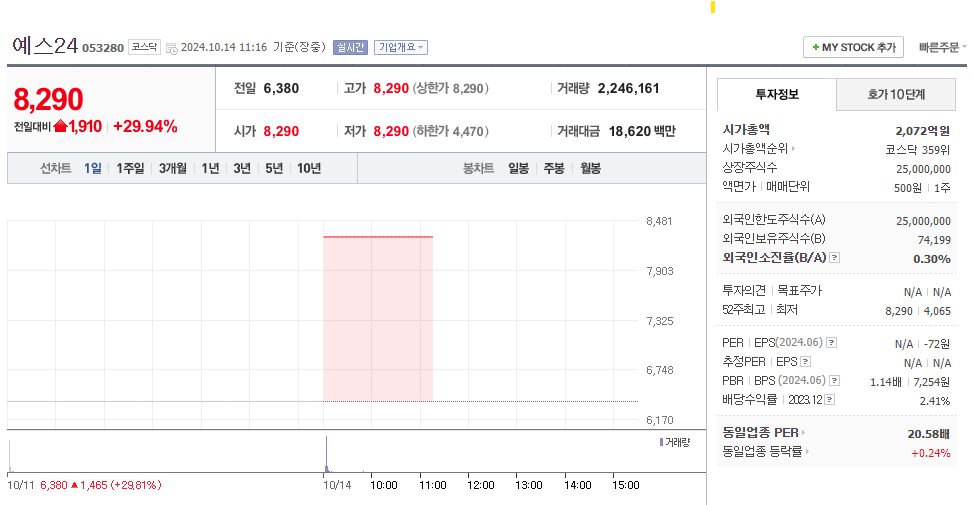Viewport: 973px width, 505px height.
Task: Click the 동일업종 등락률 value +0.24%
Action: coord(931,453)
